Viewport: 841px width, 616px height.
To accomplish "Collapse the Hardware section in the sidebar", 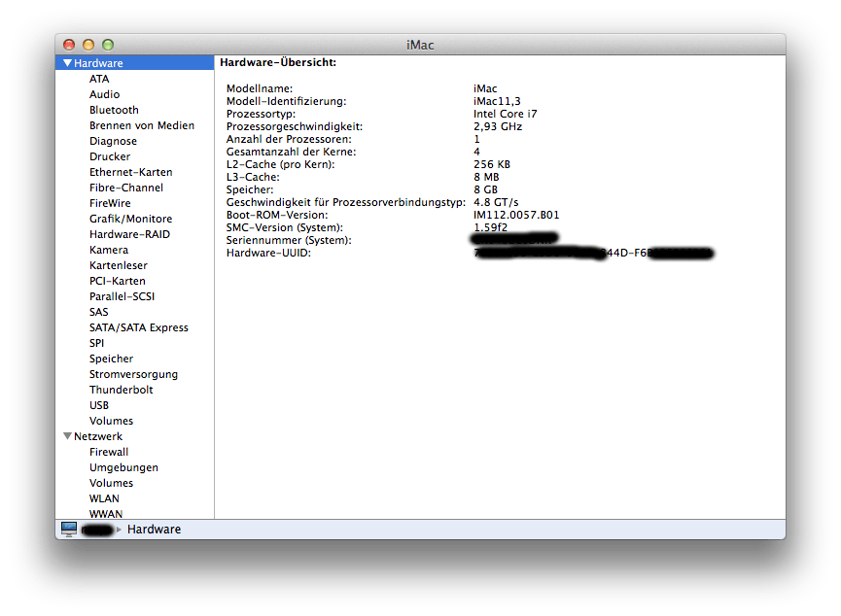I will (67, 62).
